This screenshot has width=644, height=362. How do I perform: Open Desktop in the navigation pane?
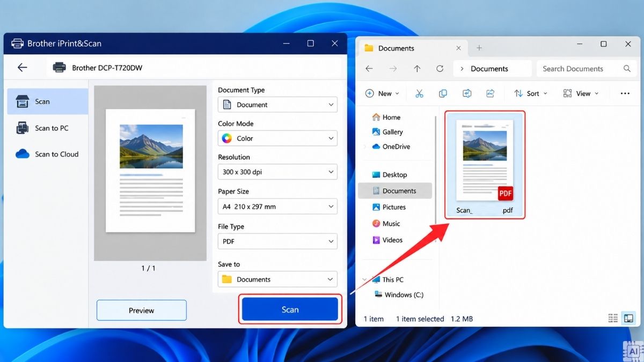pyautogui.click(x=390, y=175)
